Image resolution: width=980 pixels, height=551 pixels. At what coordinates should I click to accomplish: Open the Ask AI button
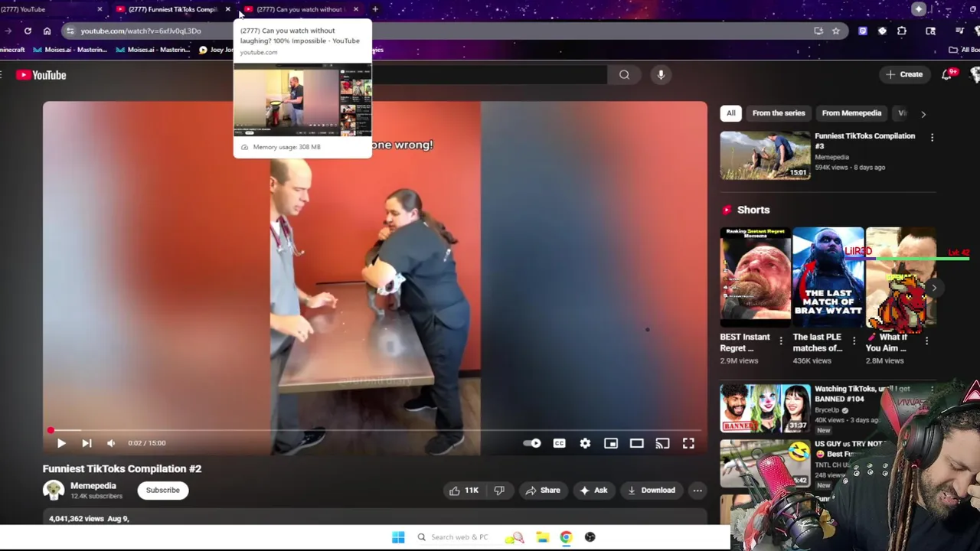click(594, 491)
